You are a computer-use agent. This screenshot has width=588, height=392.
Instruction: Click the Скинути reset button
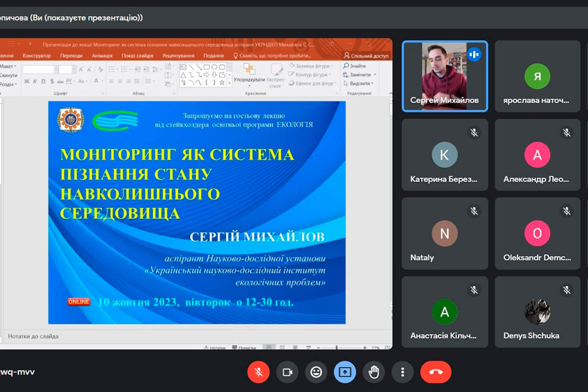pos(8,75)
